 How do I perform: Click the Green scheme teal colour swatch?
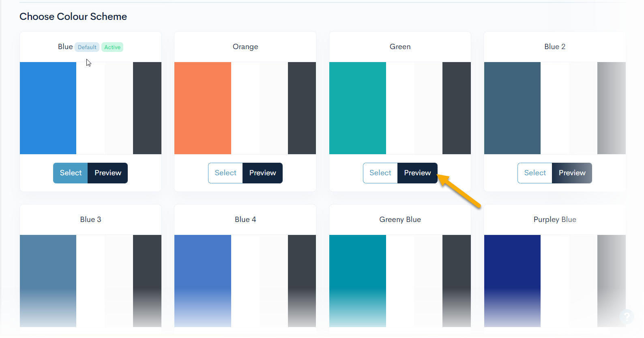[357, 108]
